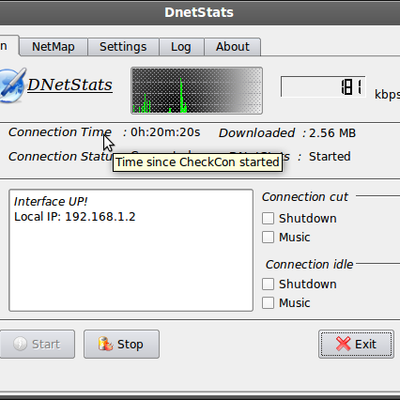Enable Music under Connection cut
The width and height of the screenshot is (400, 400).
(268, 237)
